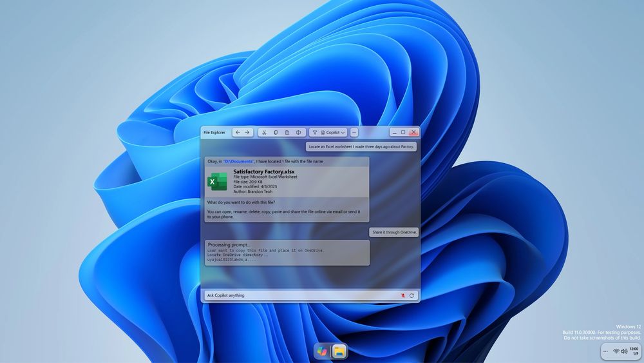Click the 'Author: Brandon Teoh' line
This screenshot has height=363, width=644.
(x=252, y=191)
